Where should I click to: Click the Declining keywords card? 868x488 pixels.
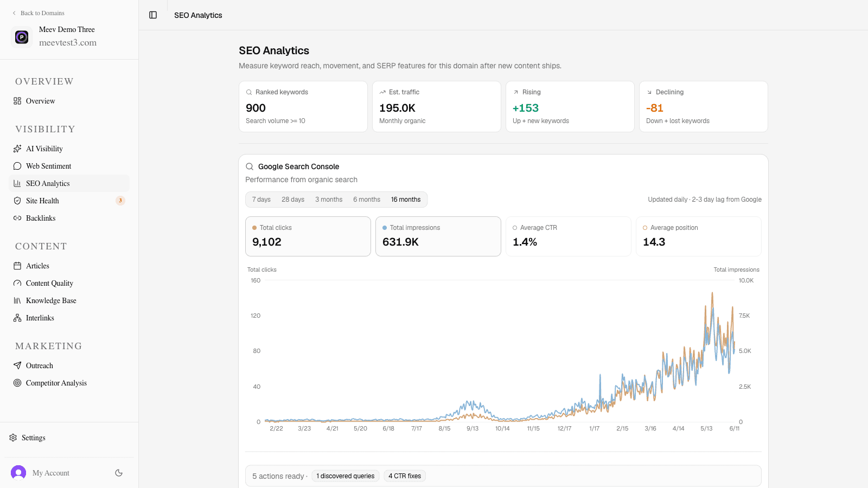tap(704, 106)
